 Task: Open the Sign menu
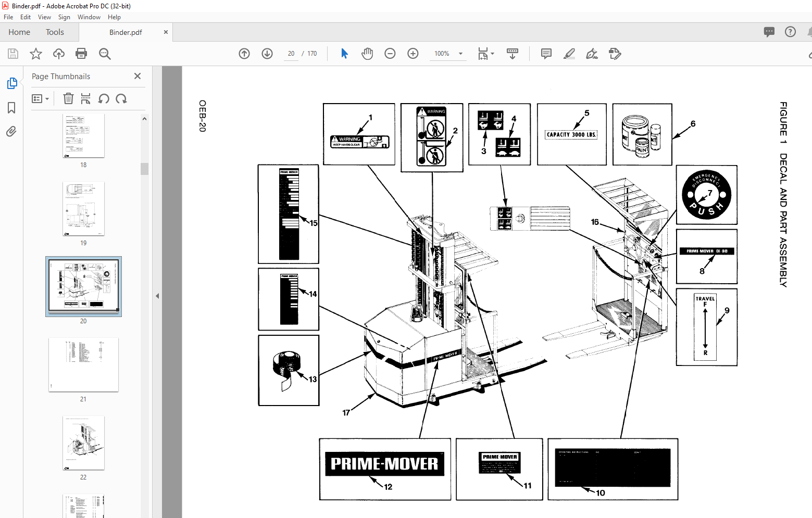[64, 17]
